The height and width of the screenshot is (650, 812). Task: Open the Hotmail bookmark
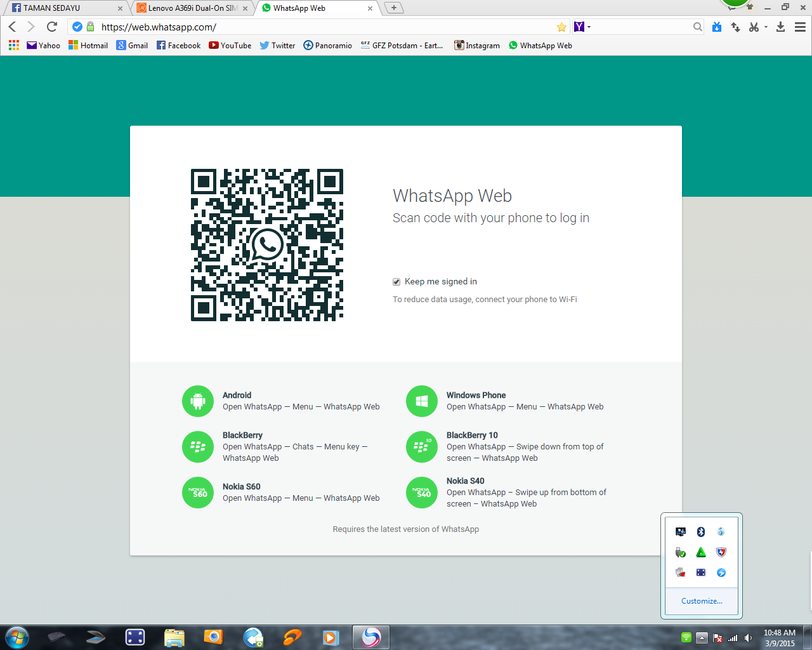tap(88, 45)
